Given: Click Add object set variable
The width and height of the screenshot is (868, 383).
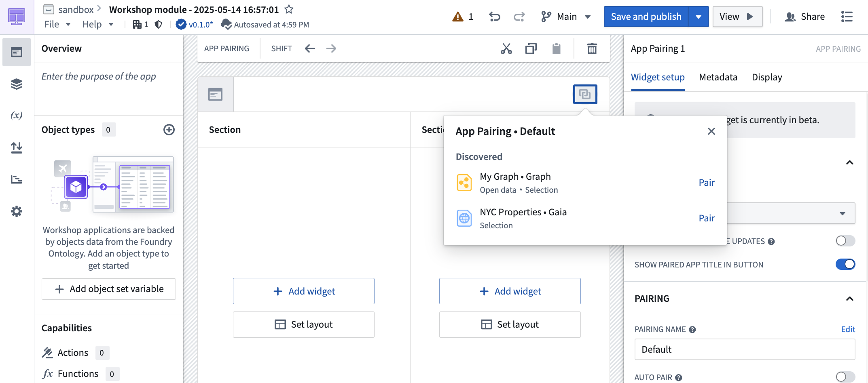Looking at the screenshot, I should 109,289.
